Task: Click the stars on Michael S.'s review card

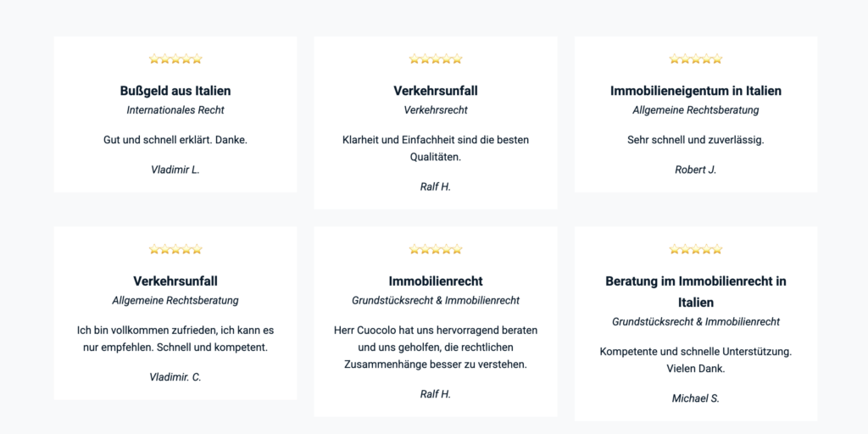Action: (696, 249)
